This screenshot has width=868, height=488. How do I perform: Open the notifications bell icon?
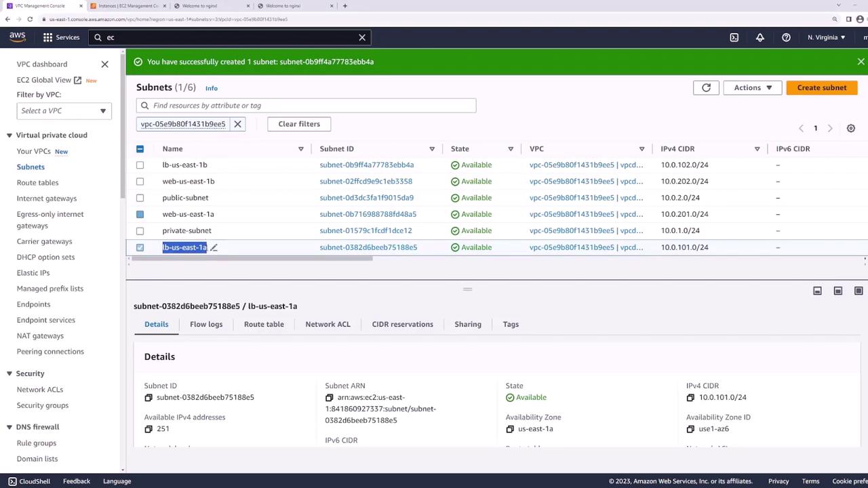(759, 37)
